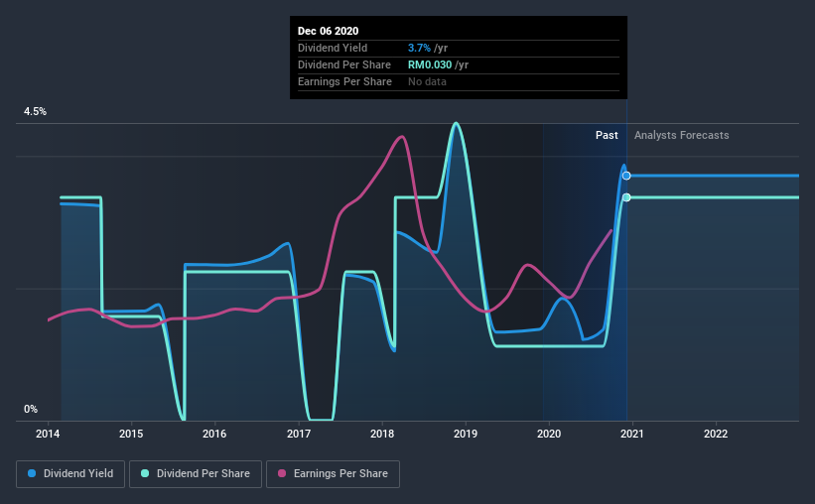Screen dimensions: 815x504
Task: Click the 2020 x-axis label
Action: tap(549, 434)
